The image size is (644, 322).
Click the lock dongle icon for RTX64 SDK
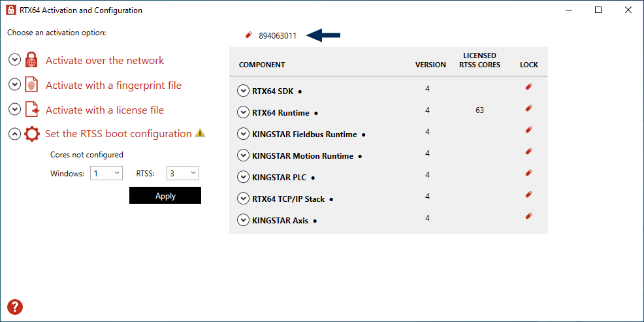[x=529, y=87]
